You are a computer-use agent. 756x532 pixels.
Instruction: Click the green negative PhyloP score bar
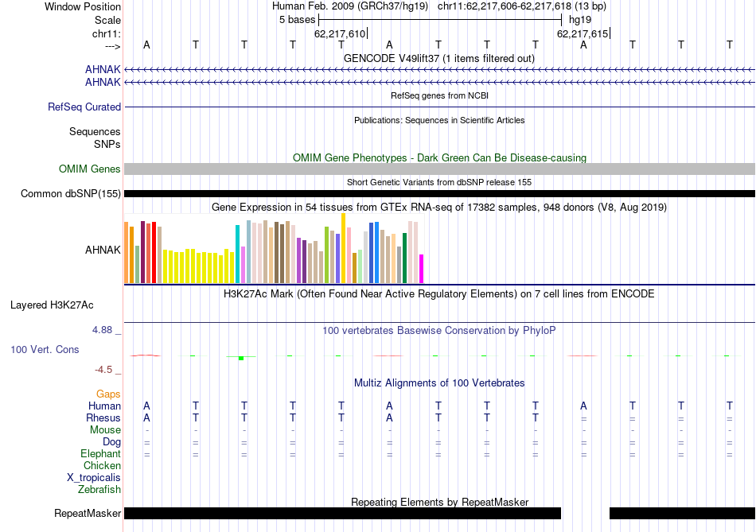pyautogui.click(x=241, y=358)
